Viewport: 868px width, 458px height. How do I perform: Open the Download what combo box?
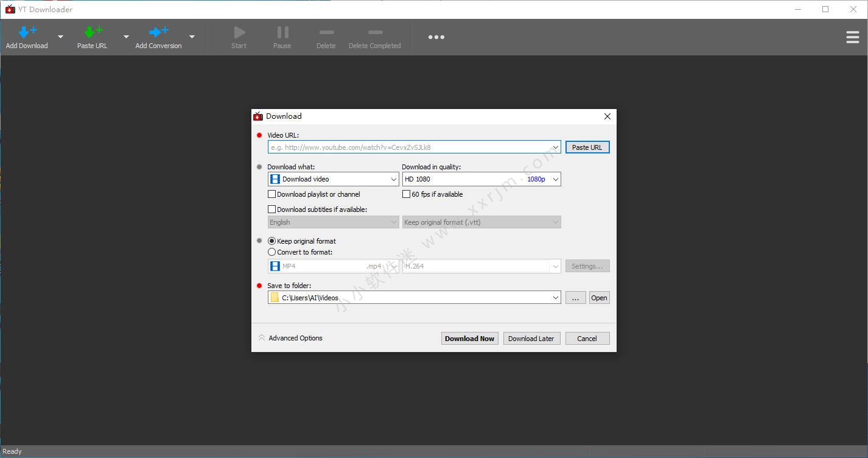(x=334, y=179)
